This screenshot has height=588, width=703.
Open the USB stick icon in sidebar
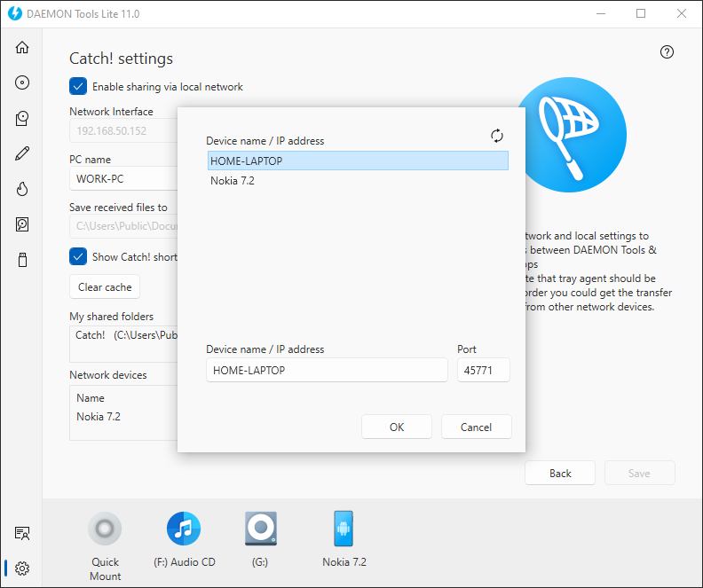tap(22, 260)
